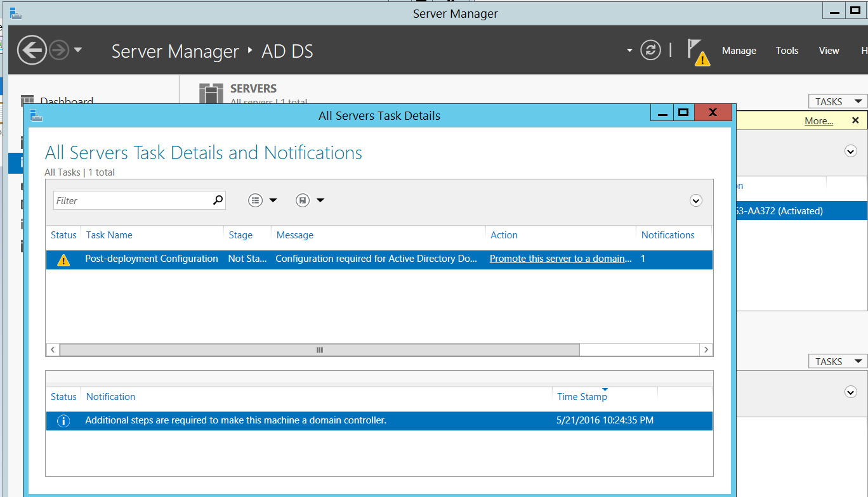Open the upper TASKS dropdown in Server Manager
The width and height of the screenshot is (868, 497).
838,101
